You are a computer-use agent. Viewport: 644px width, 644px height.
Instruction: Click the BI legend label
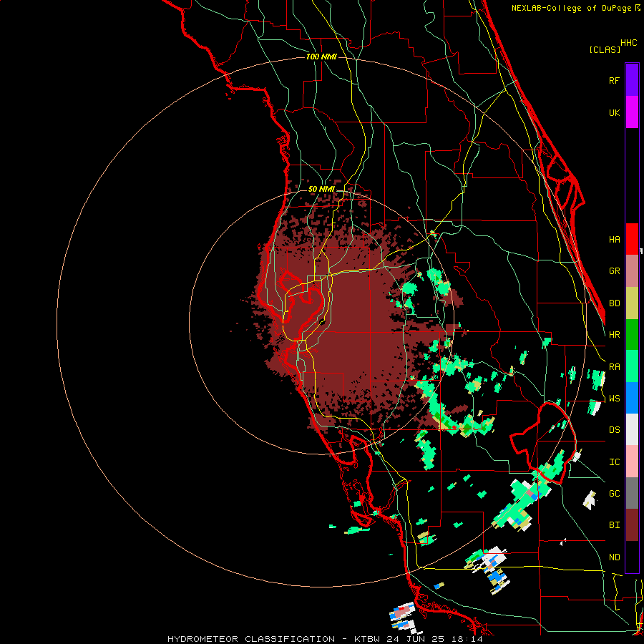pos(614,525)
